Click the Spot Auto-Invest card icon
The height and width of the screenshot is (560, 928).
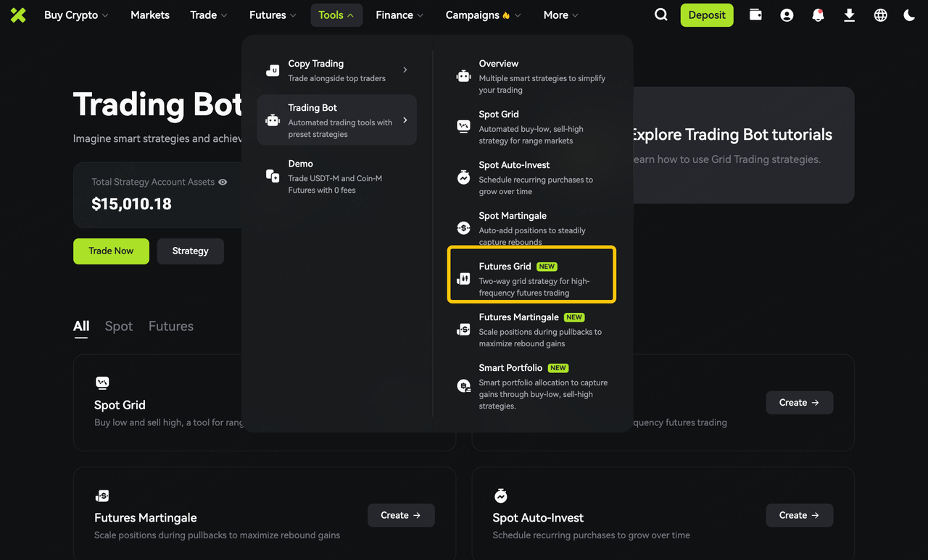click(500, 496)
